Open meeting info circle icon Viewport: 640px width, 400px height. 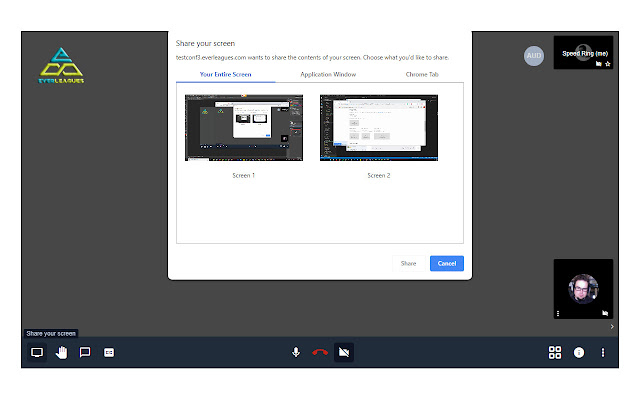click(x=579, y=352)
